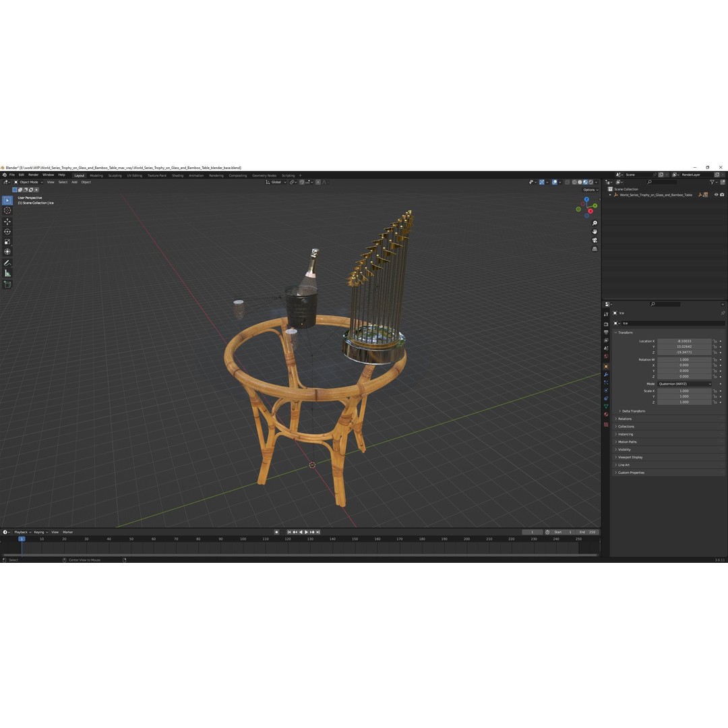Toggle snapping magnet in header
This screenshot has width=728, height=728.
click(302, 183)
